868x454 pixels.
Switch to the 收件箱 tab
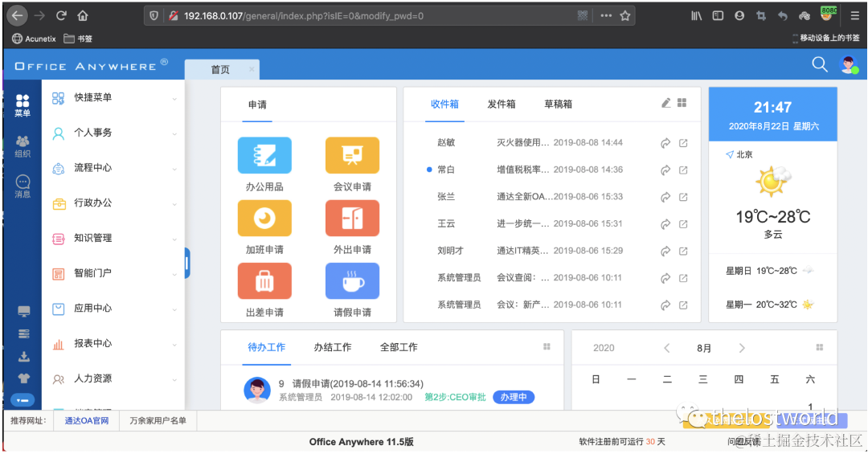click(444, 104)
